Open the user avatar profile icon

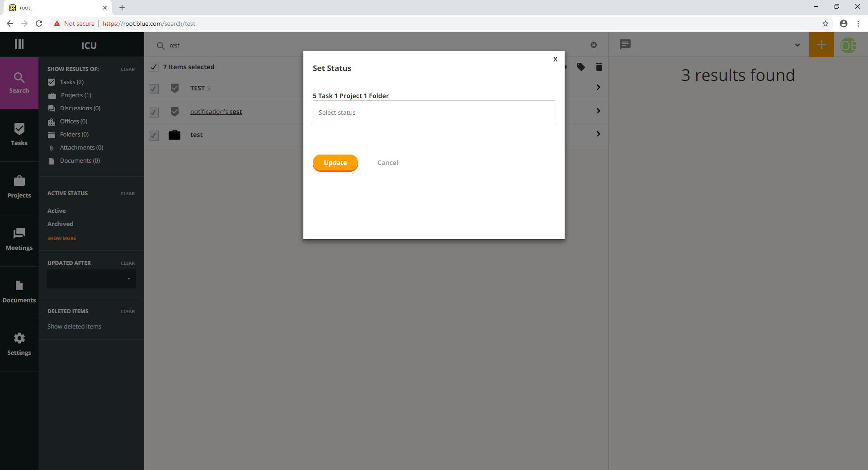coord(849,45)
